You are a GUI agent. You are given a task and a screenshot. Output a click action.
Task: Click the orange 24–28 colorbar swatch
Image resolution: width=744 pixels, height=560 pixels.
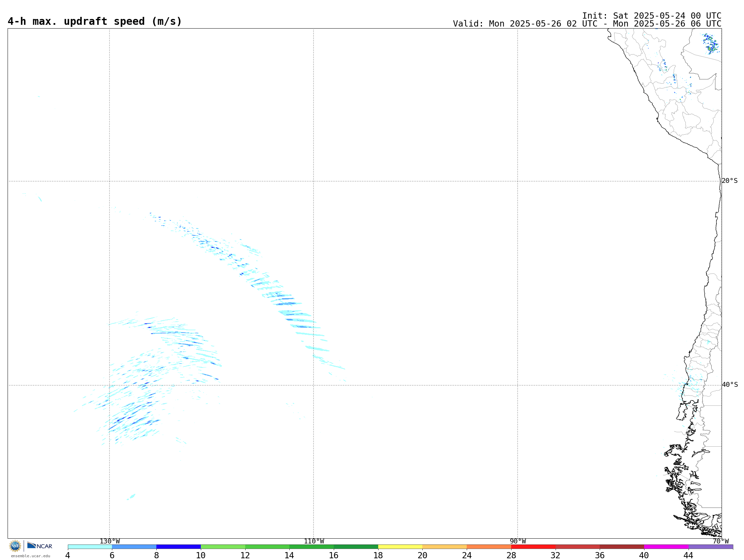coord(489,547)
